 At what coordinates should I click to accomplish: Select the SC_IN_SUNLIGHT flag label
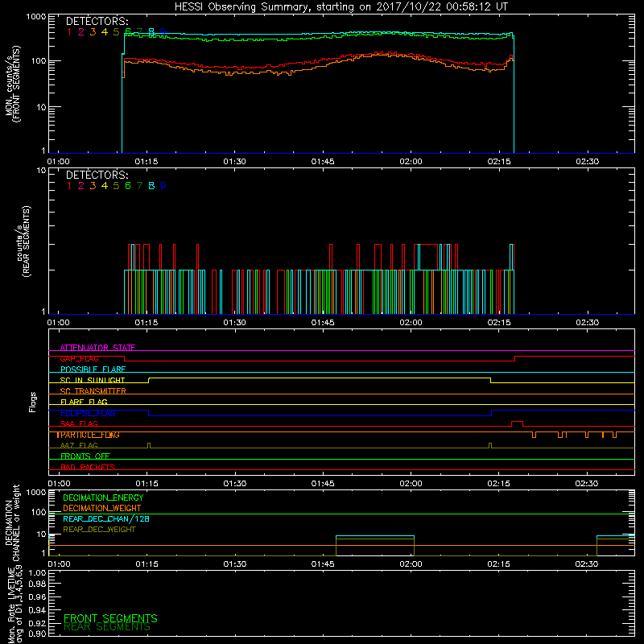click(x=93, y=380)
